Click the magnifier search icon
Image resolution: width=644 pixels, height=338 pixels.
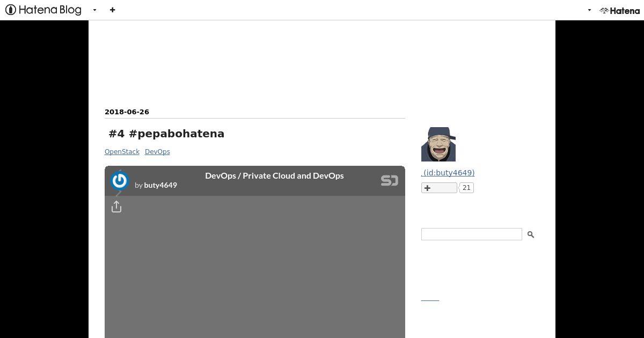pos(531,234)
